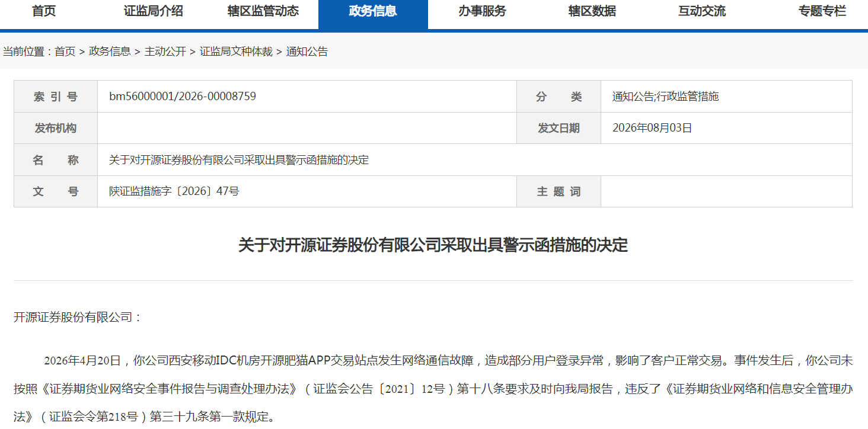Viewport: 868px width, 429px height.
Task: Open the 辖区数据 navigation tab
Action: click(x=592, y=11)
